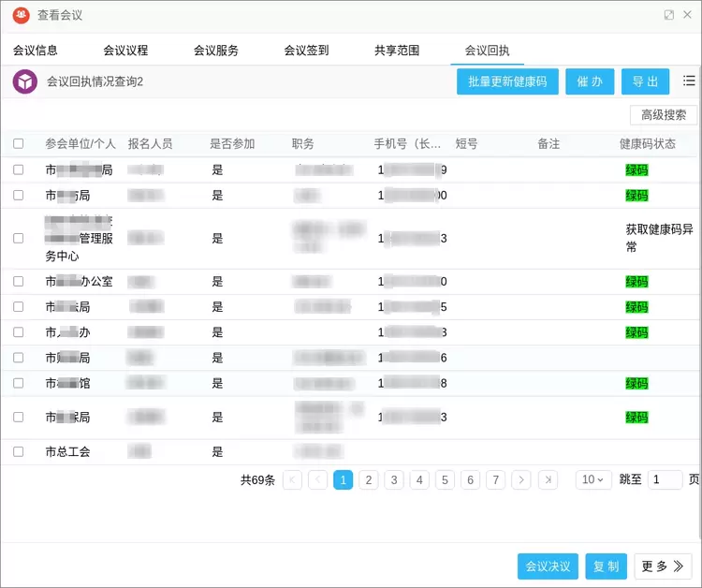Click the red meeting app logo
This screenshot has height=588, width=702.
21,15
